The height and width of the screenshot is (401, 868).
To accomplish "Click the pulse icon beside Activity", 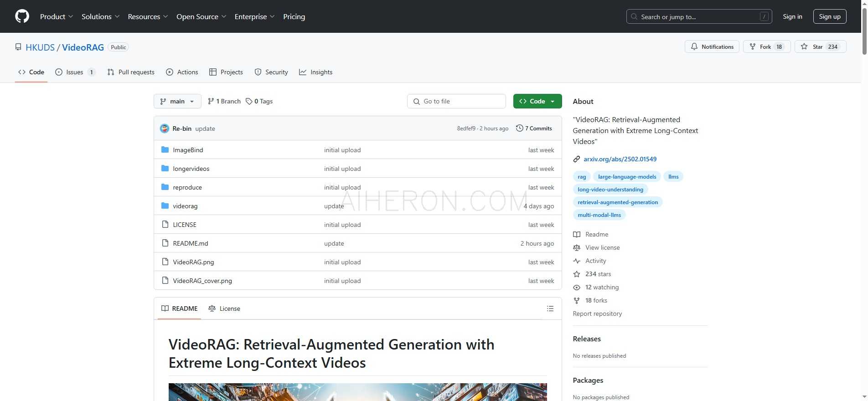I will (577, 261).
